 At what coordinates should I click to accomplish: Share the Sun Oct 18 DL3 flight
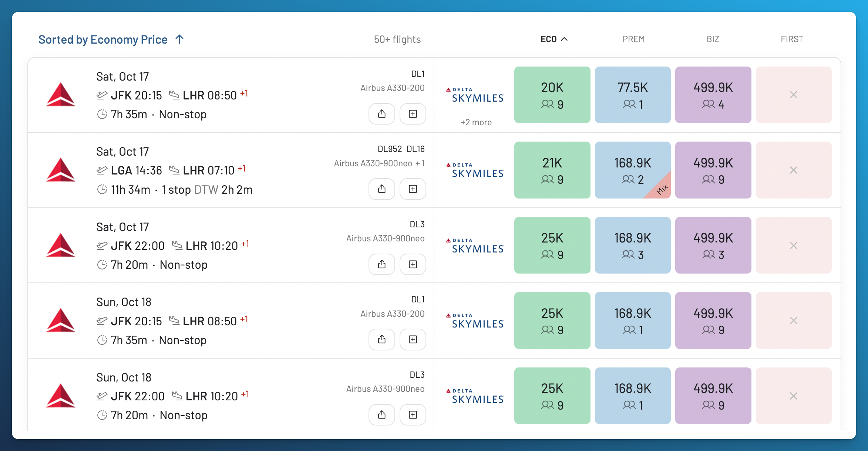(382, 415)
